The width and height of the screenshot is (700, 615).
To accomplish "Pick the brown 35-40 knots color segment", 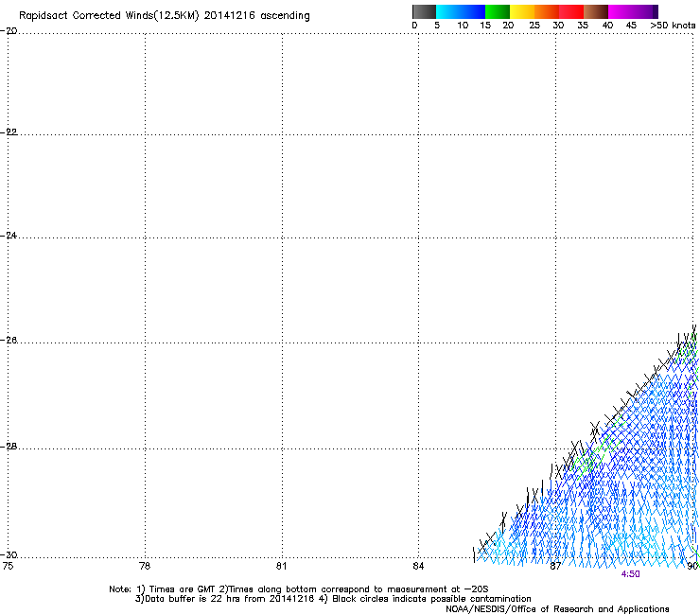I will point(596,11).
